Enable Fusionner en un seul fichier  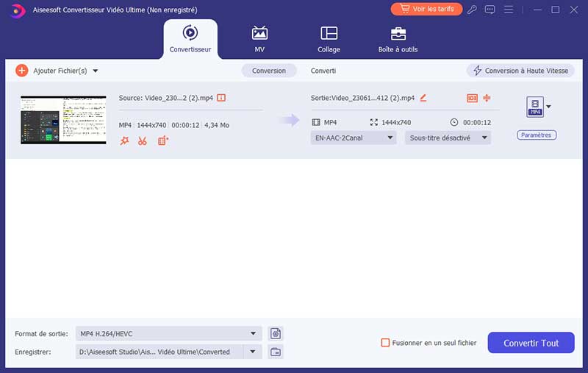tap(385, 343)
